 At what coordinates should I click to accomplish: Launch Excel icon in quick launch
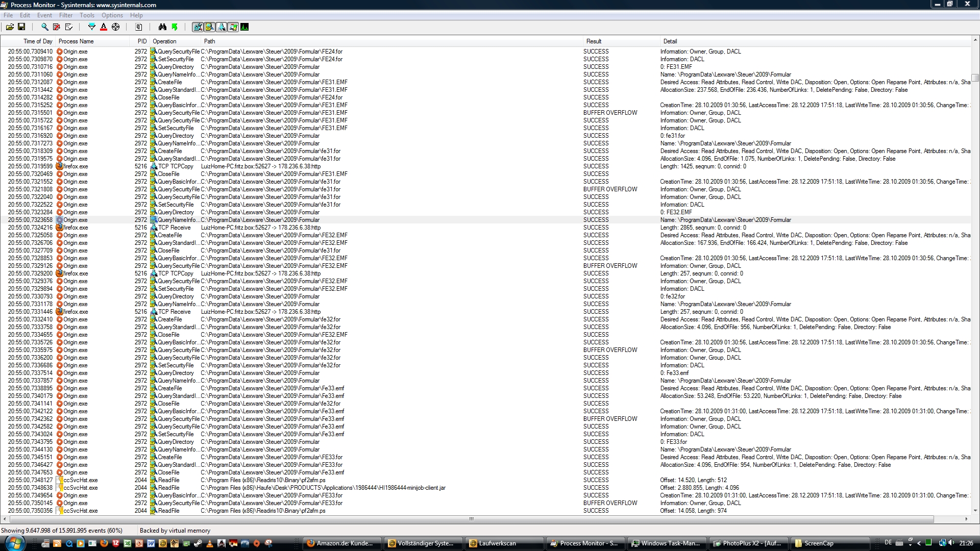(127, 543)
